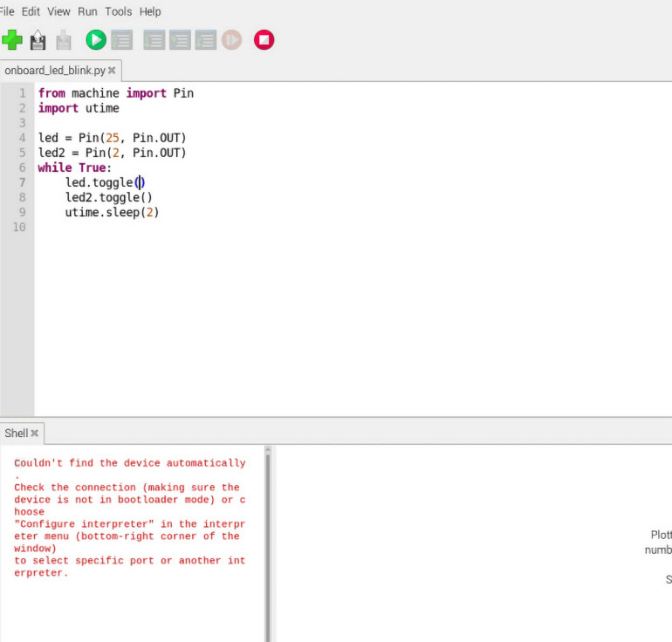672x642 pixels.
Task: Save the script using the Save icon
Action: tap(64, 40)
